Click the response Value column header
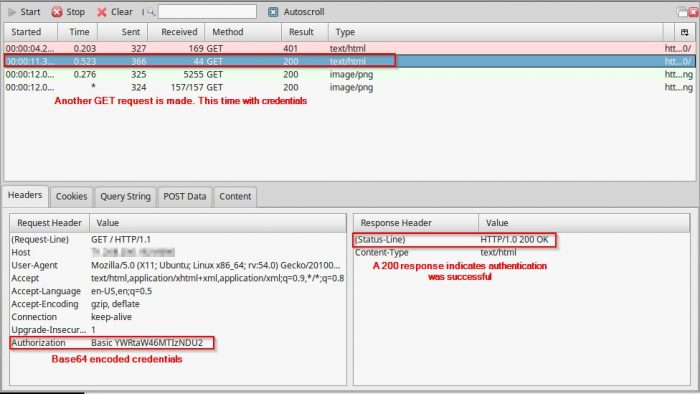This screenshot has width=700, height=394. click(x=584, y=223)
